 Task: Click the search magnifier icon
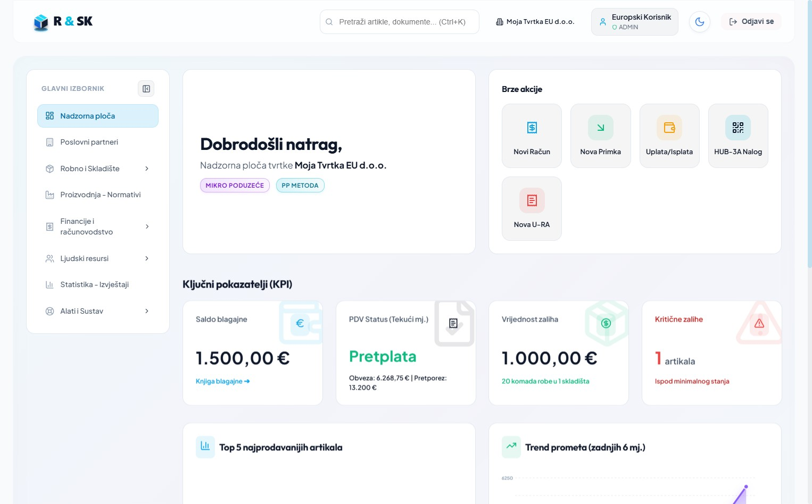pos(329,22)
